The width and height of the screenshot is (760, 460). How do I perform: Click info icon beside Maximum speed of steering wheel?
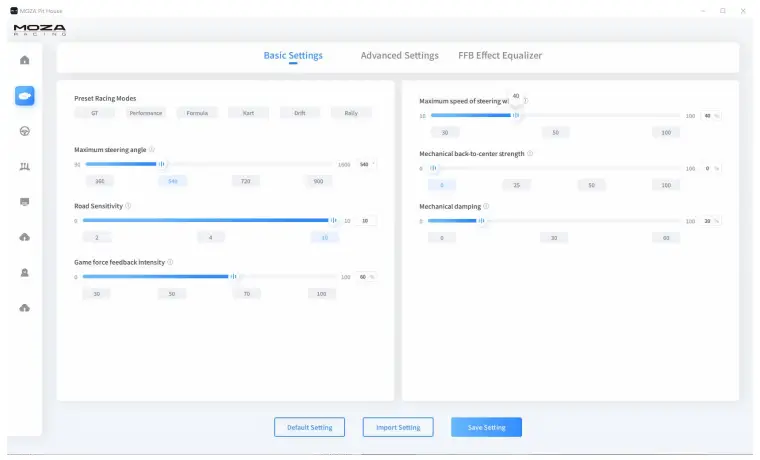click(x=525, y=101)
